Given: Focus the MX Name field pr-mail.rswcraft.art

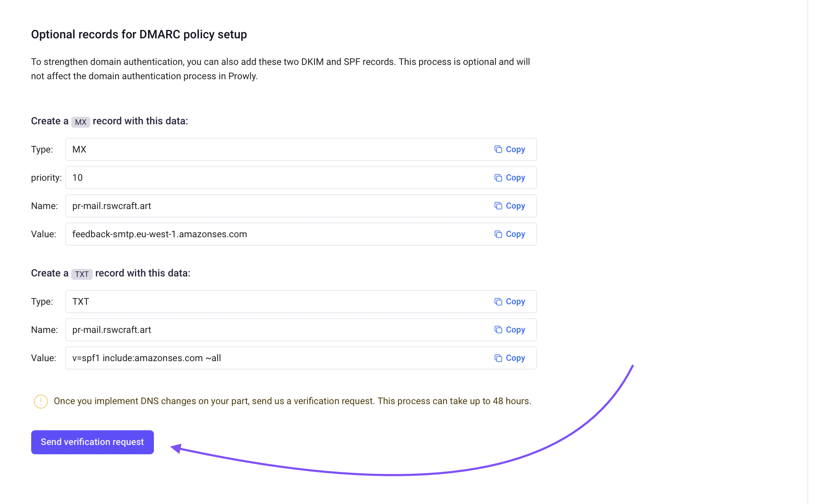Looking at the screenshot, I should pos(301,206).
